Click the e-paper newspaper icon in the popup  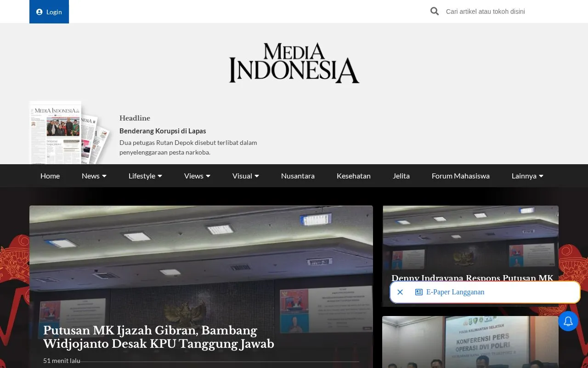(x=419, y=292)
